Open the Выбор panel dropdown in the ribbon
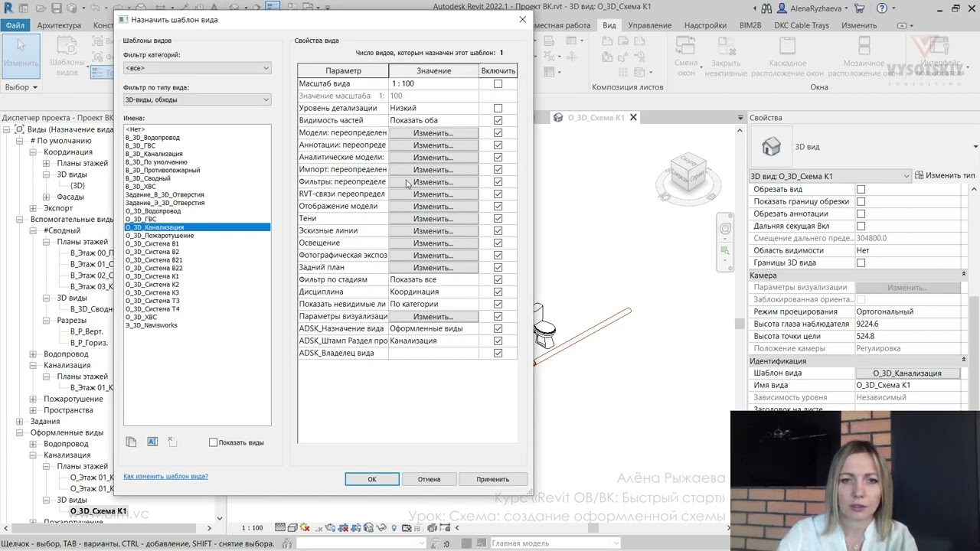The image size is (980, 551). coord(21,87)
